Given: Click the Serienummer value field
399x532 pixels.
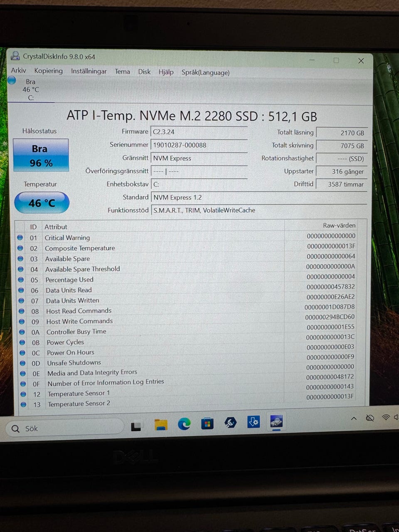Looking at the screenshot, I should (x=199, y=145).
